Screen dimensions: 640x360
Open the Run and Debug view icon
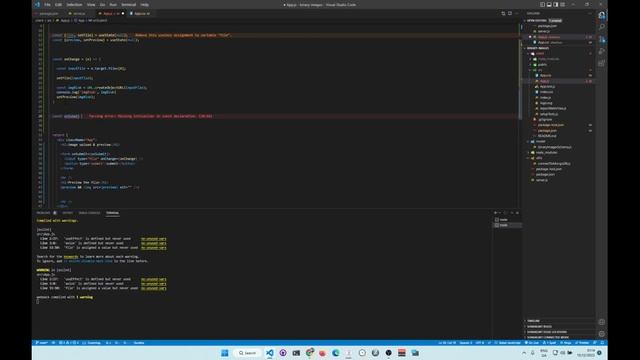point(602,51)
